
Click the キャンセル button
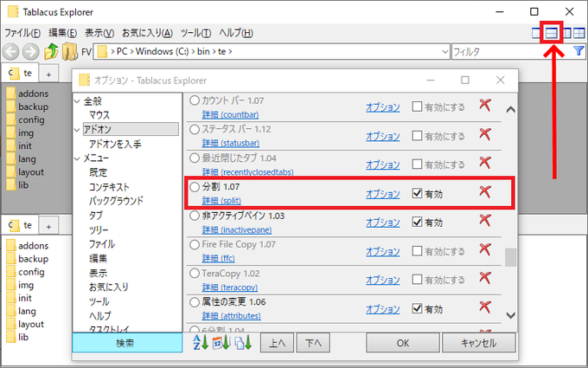coord(478,343)
